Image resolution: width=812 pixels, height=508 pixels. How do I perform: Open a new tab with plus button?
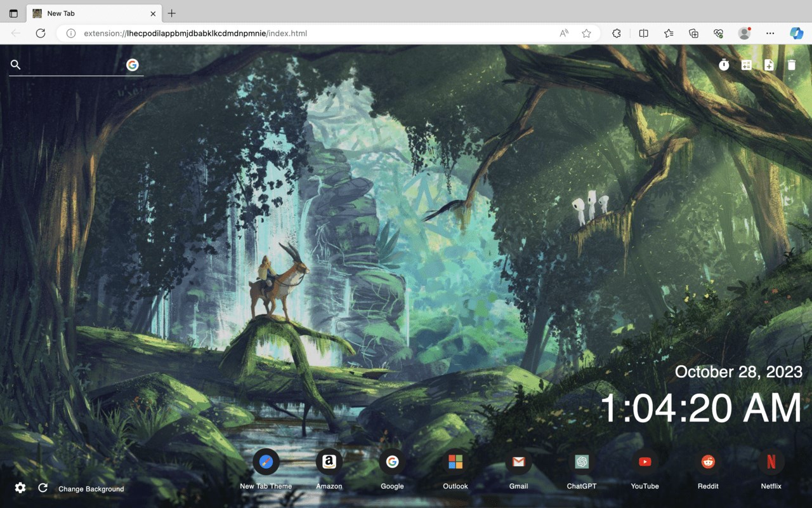pyautogui.click(x=171, y=13)
